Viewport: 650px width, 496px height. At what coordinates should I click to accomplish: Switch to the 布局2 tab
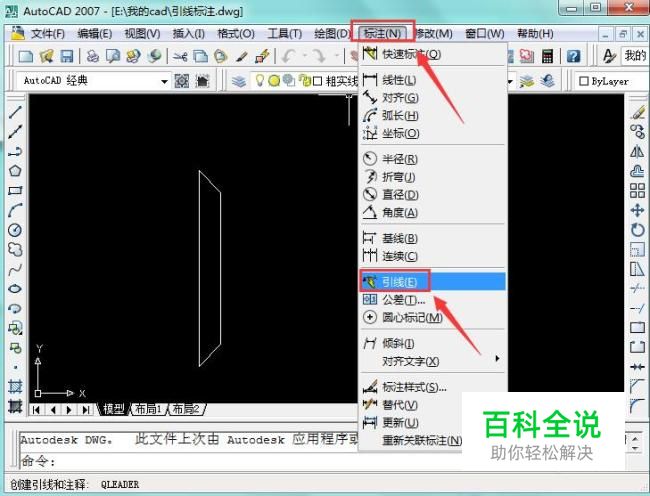point(186,409)
